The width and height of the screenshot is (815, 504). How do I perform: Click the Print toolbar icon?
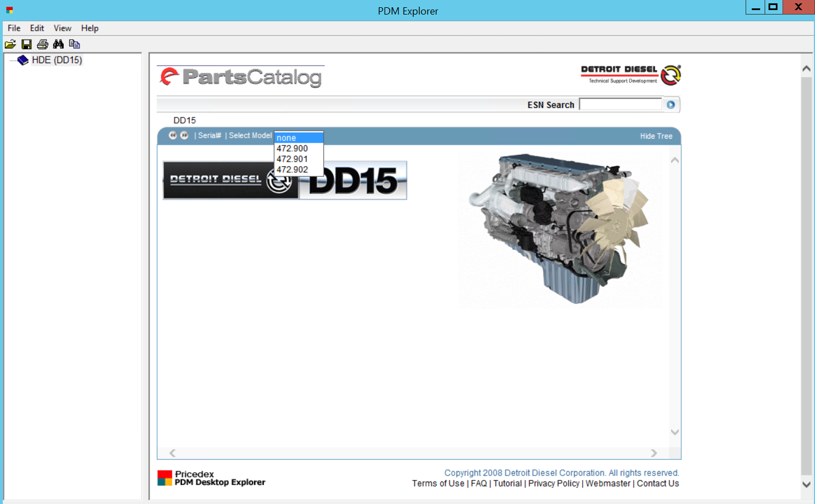[43, 44]
